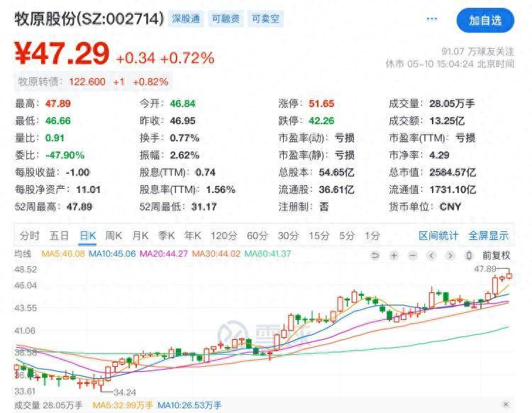Zoom in the K-line chart with plus icon
532x413 pixels.
(394, 255)
